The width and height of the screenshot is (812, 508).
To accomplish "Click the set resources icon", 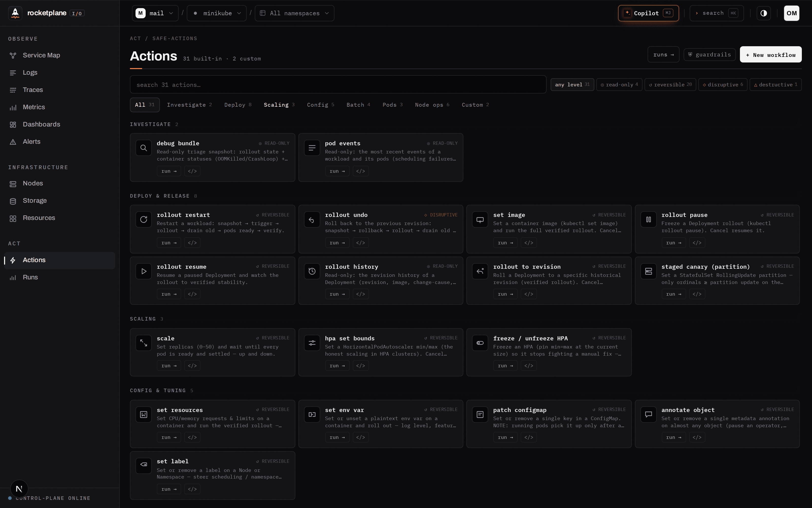I will pos(144,414).
